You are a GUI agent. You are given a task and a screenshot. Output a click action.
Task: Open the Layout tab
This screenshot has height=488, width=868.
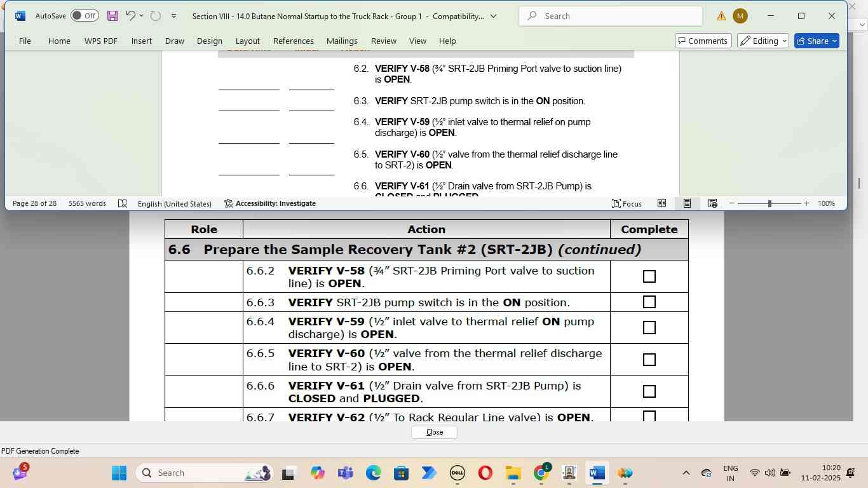tap(248, 41)
